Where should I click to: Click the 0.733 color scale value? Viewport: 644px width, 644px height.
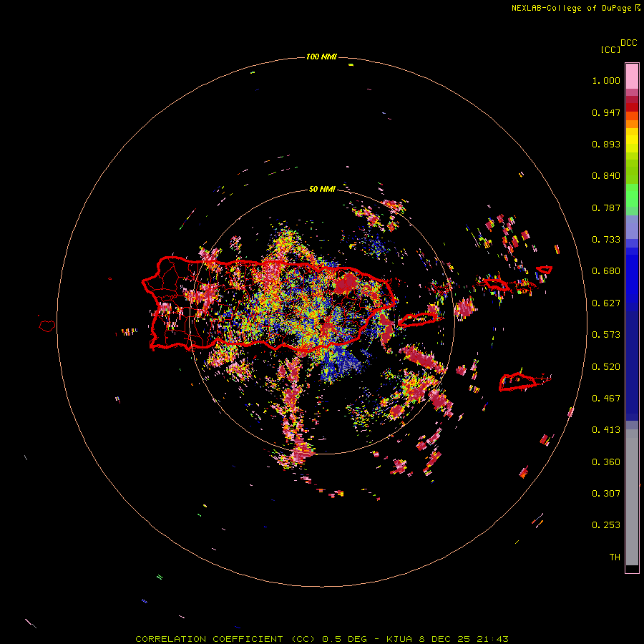pos(606,240)
